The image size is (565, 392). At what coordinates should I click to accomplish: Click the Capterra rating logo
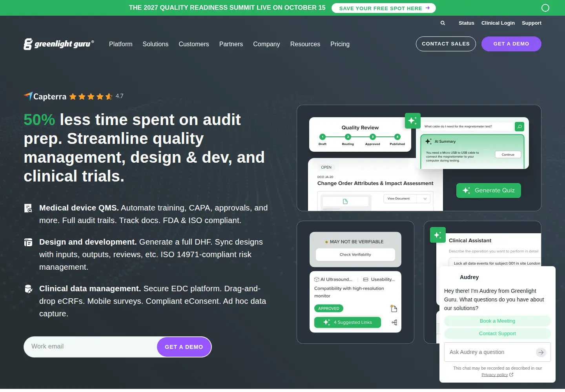tap(45, 96)
